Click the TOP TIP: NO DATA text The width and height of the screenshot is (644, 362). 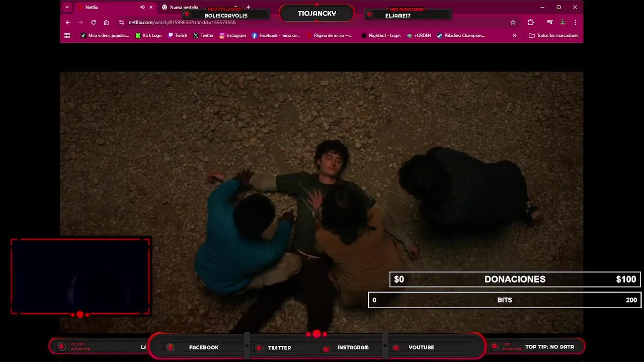click(x=549, y=347)
